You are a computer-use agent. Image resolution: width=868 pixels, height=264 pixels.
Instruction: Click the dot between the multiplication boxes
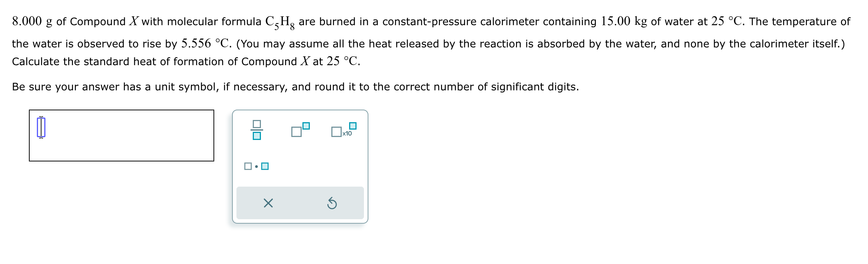(256, 166)
